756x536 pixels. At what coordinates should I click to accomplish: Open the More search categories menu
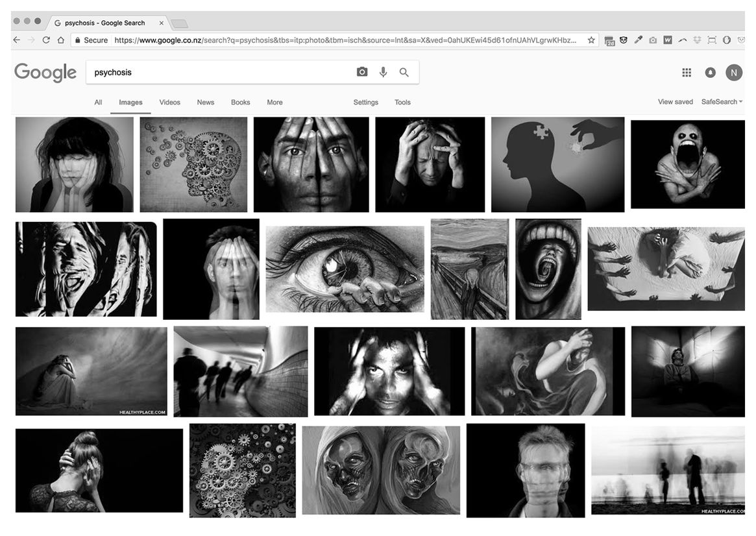pyautogui.click(x=274, y=103)
